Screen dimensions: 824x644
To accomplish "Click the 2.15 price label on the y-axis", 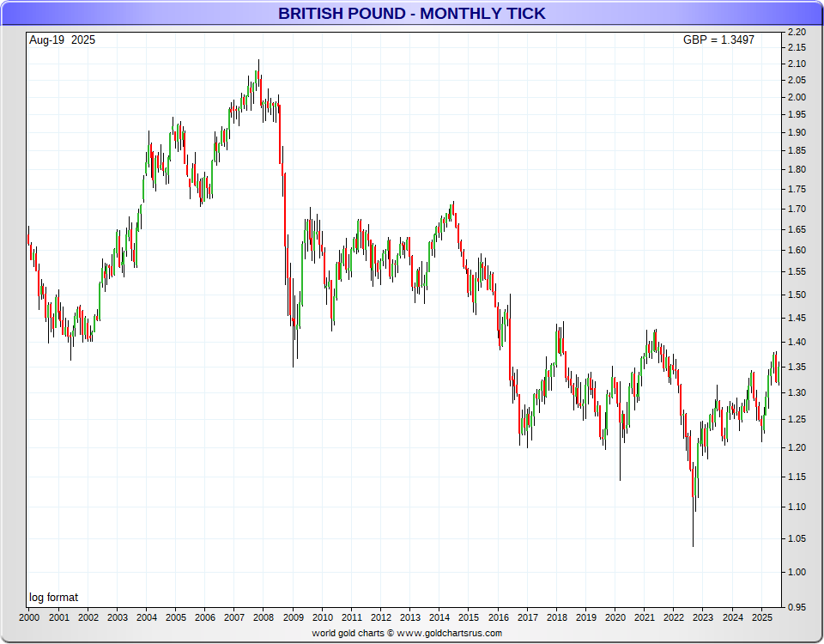I will (x=797, y=48).
